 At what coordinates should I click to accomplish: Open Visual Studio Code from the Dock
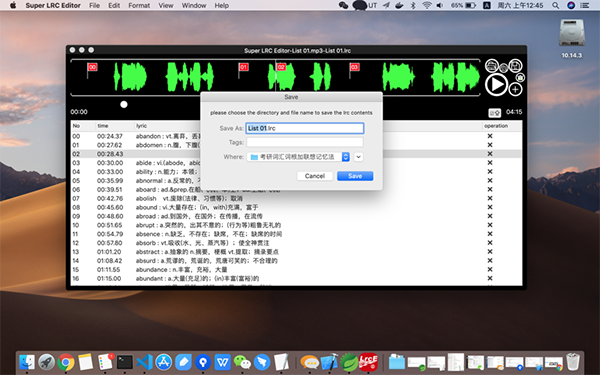144,362
